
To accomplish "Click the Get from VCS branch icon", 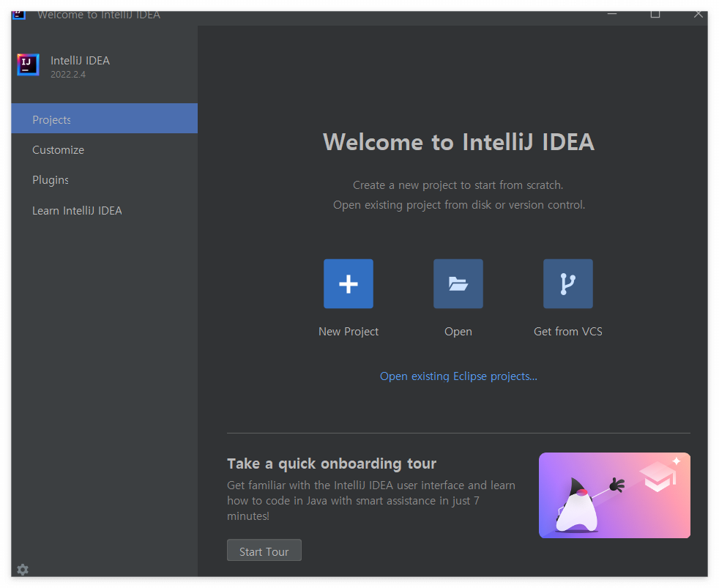I will pyautogui.click(x=567, y=283).
